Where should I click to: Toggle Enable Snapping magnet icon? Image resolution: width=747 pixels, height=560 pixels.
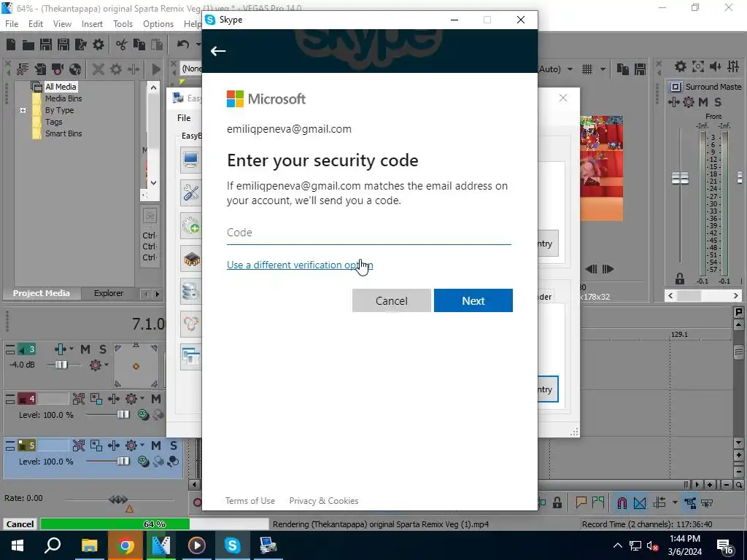tap(622, 502)
